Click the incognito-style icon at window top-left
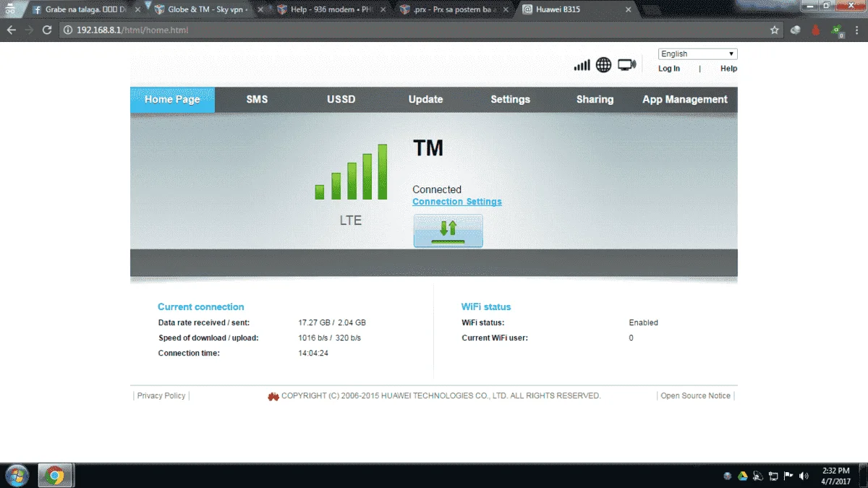Image resolution: width=868 pixels, height=488 pixels. [x=11, y=9]
